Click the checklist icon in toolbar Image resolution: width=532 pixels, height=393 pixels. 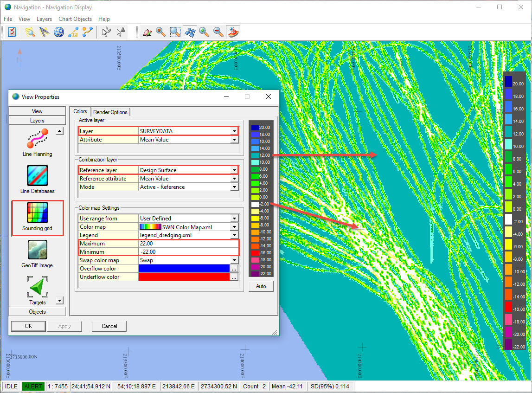(x=12, y=32)
